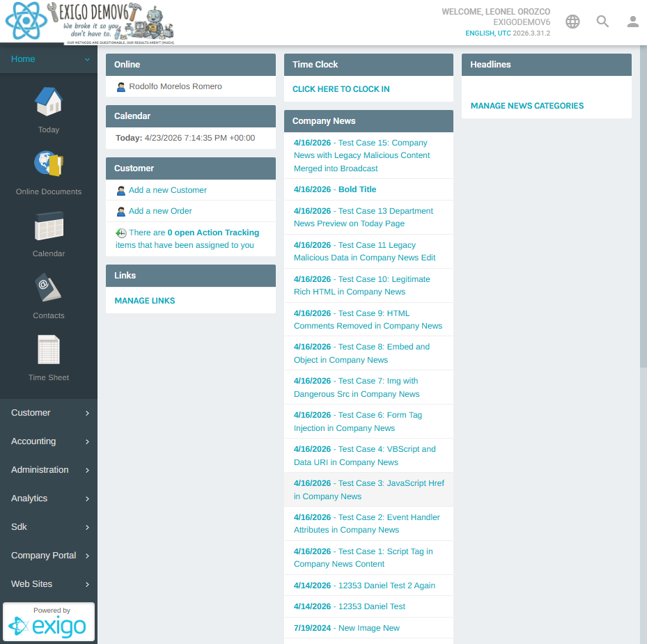This screenshot has height=644, width=647.
Task: Click the page vertical scrollbar
Action: coord(644,206)
